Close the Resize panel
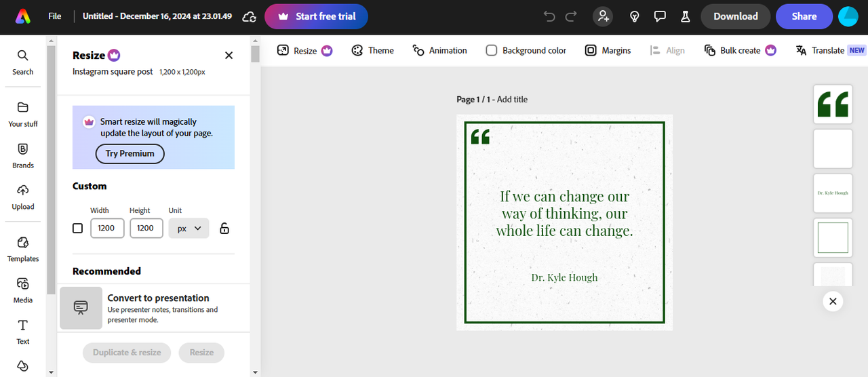Screen dimensions: 868x377 click(x=229, y=56)
